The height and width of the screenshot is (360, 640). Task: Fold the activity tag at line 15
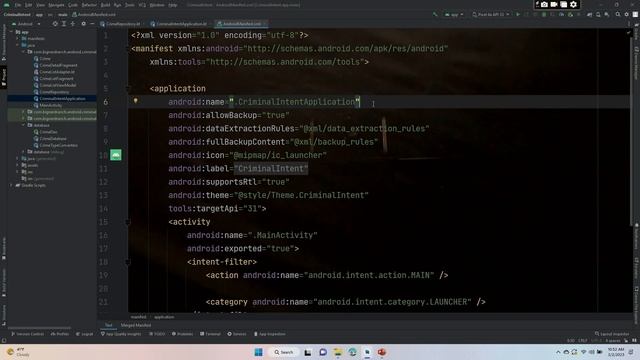click(128, 222)
